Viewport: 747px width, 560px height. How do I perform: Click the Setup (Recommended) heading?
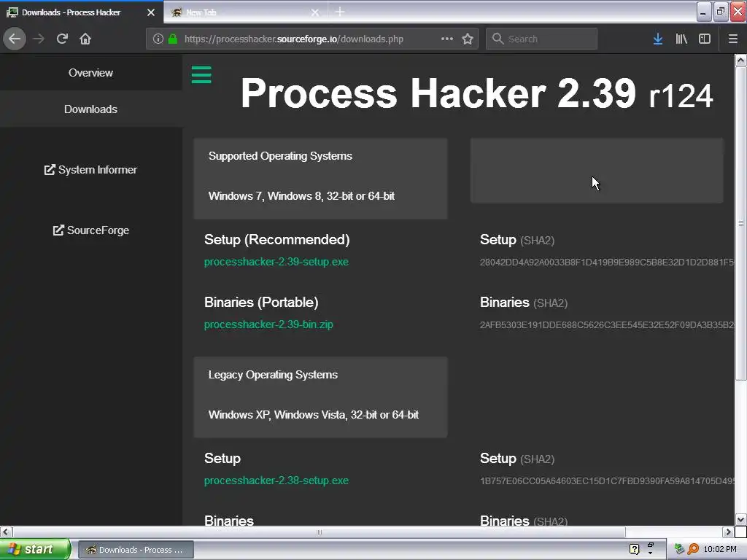(x=276, y=239)
